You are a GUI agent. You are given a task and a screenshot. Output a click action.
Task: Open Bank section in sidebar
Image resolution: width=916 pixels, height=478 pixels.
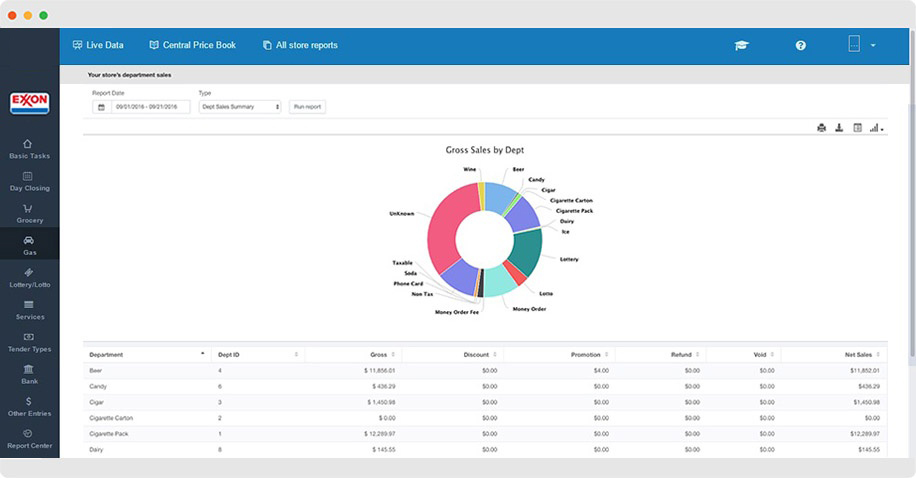(x=29, y=374)
